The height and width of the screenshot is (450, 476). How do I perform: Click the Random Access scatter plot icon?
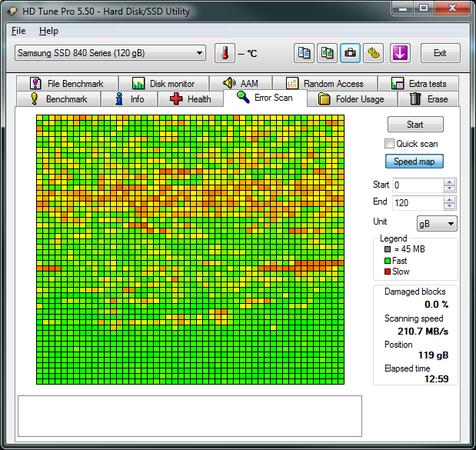[292, 84]
